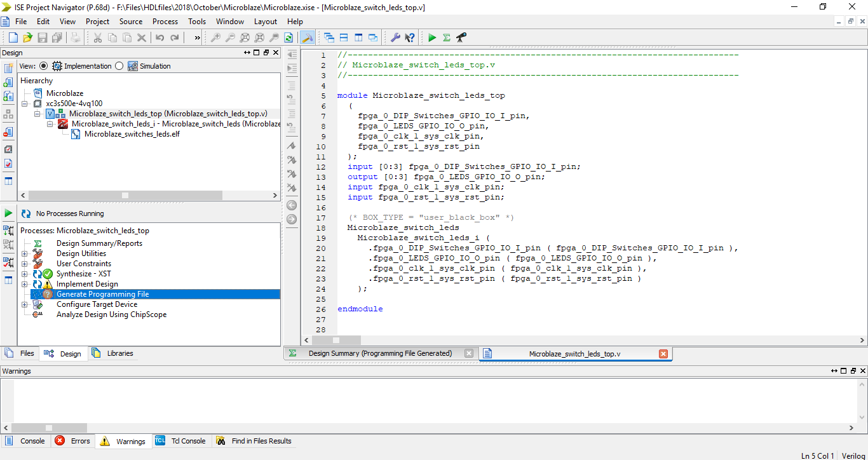Viewport: 868px width, 460px height.
Task: Close the Design Summary tab
Action: tap(468, 354)
